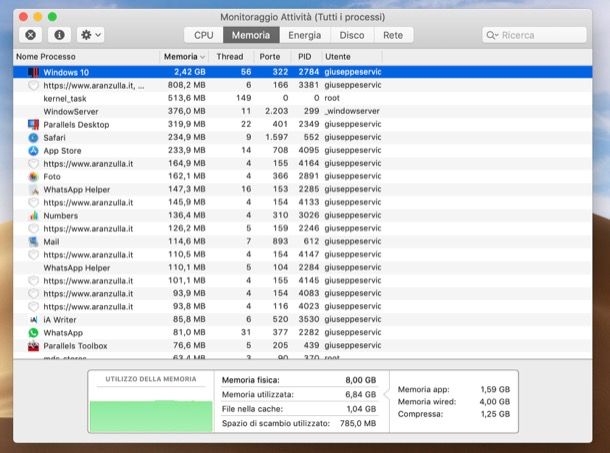Sort by Nome Processo column header
The image size is (610, 453).
[x=46, y=56]
